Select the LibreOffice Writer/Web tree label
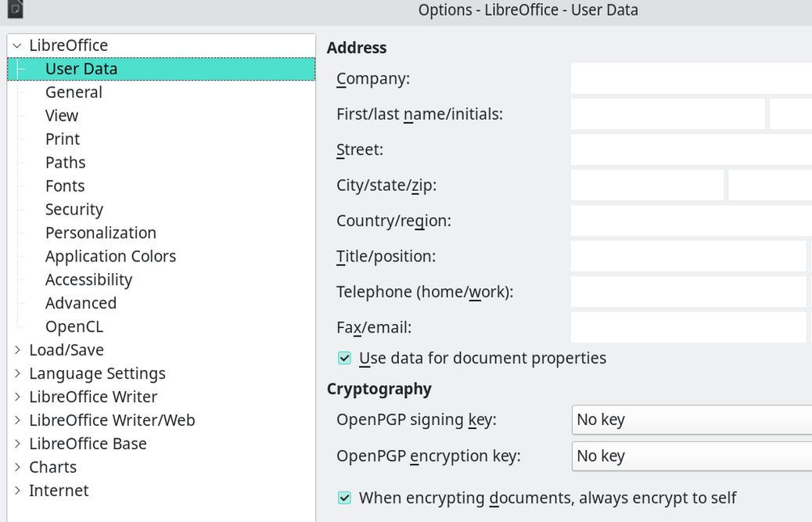The height and width of the screenshot is (522, 812). tap(112, 420)
